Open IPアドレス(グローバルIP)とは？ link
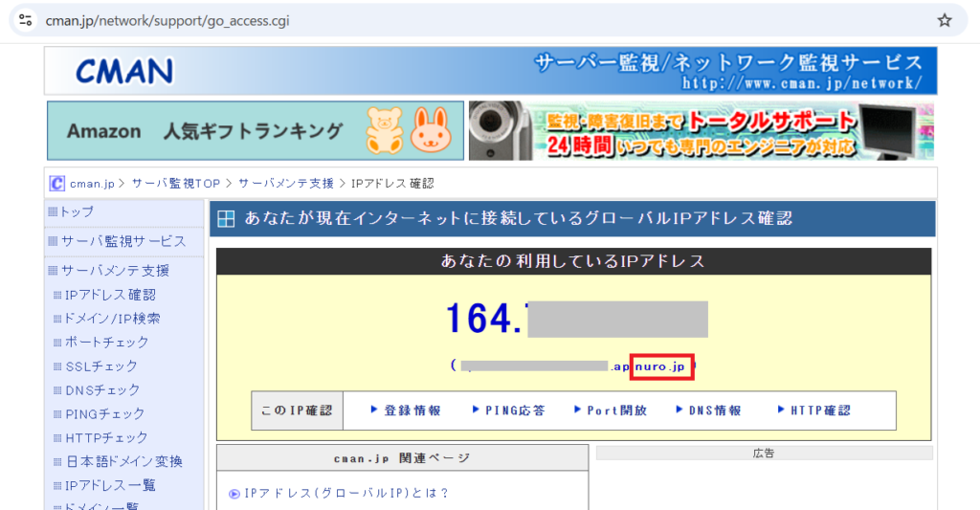Viewport: 980px width, 510px height. pyautogui.click(x=346, y=493)
